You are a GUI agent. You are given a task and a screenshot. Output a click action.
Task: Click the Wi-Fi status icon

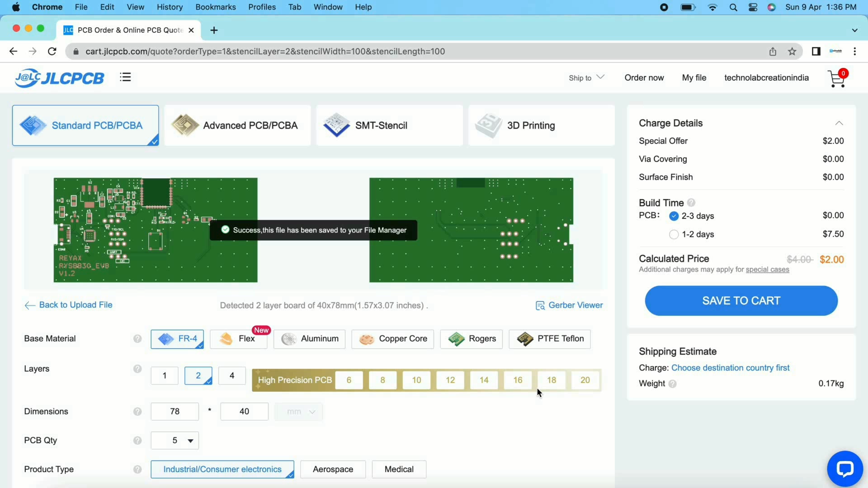coord(712,7)
